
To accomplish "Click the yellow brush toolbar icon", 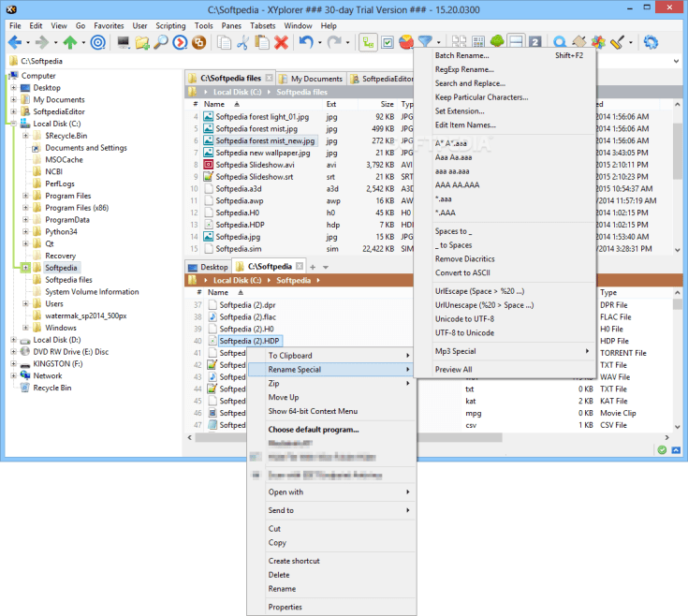I will (x=617, y=42).
